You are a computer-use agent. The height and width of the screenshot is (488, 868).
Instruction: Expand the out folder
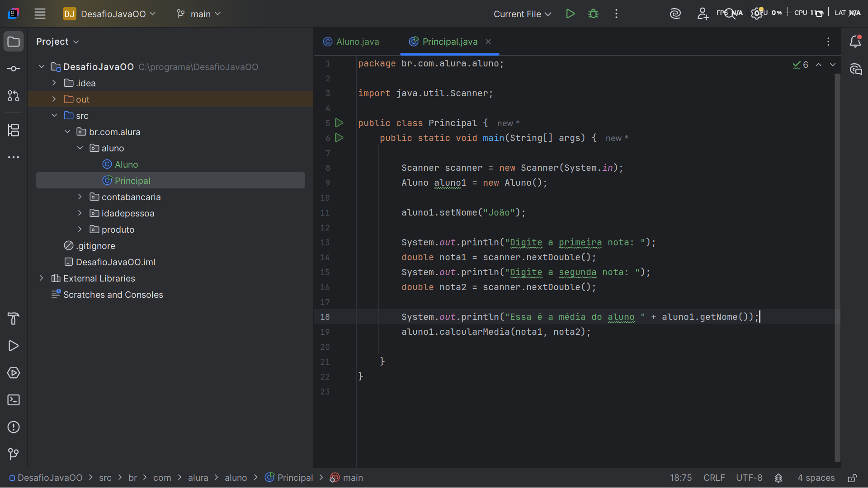click(x=54, y=99)
